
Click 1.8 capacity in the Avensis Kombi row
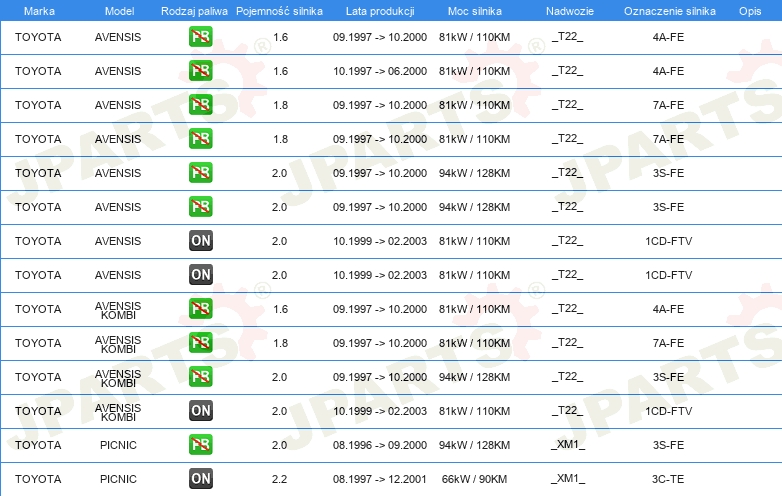pyautogui.click(x=280, y=343)
